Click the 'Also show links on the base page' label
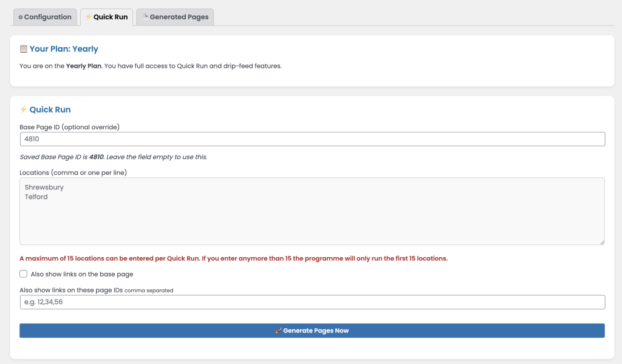 (82, 274)
